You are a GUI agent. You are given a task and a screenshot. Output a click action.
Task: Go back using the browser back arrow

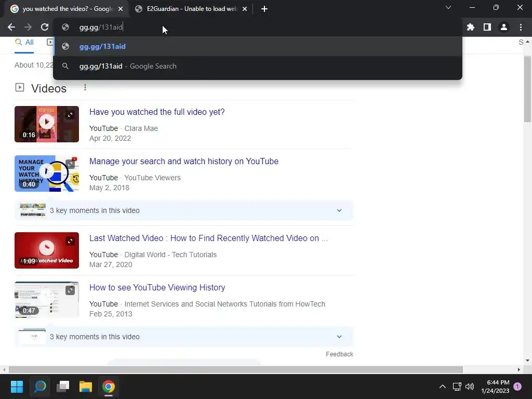[11, 27]
